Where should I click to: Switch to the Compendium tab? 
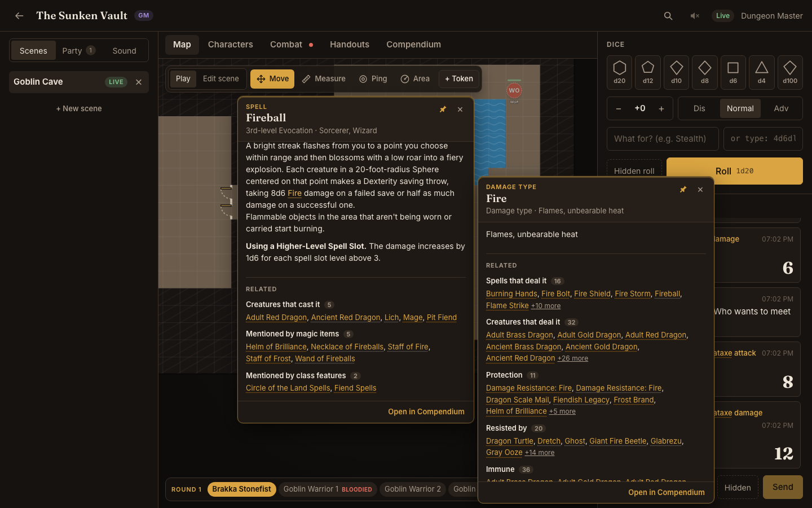point(414,45)
